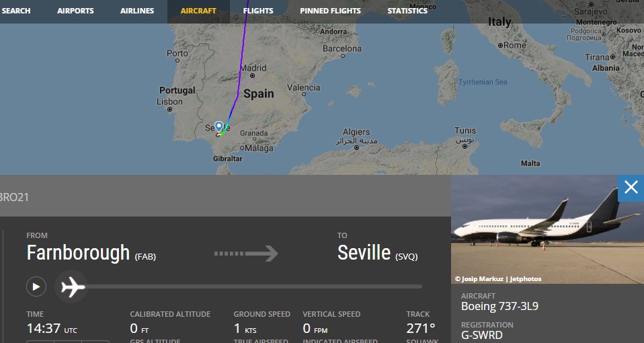Click Madrid on the map
The height and width of the screenshot is (343, 644).
coord(253,68)
